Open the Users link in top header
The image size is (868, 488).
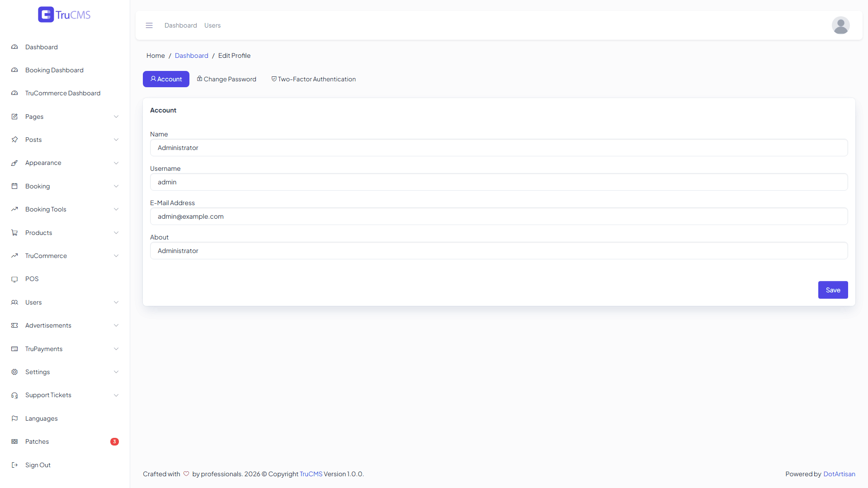212,25
